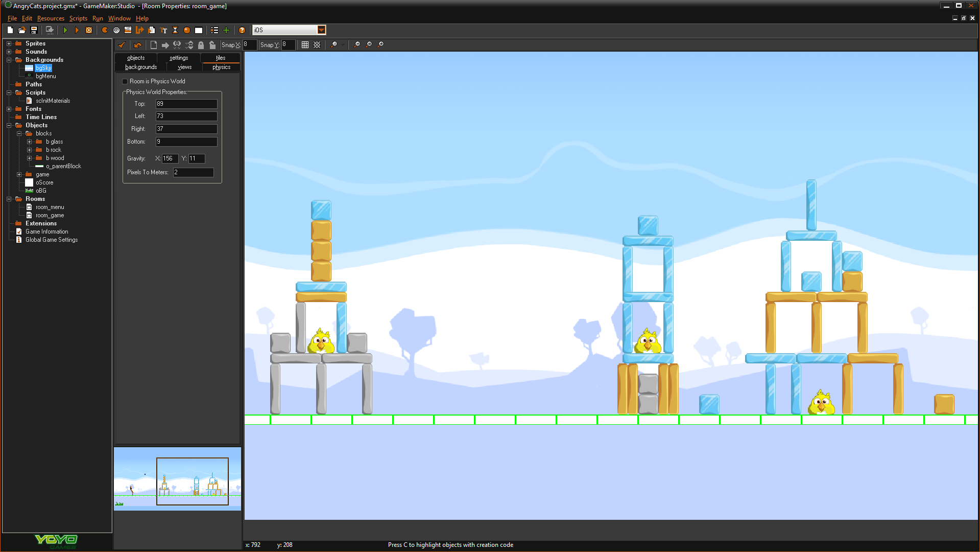
Task: Expand the b rock folder
Action: [29, 150]
